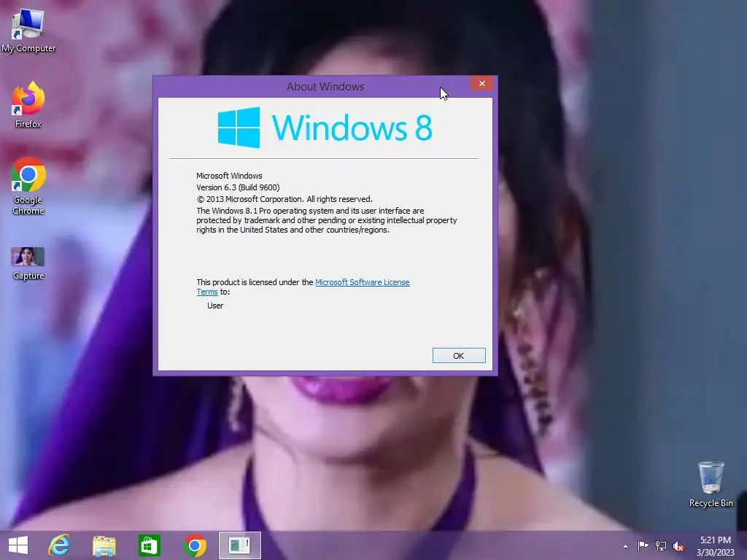Click the Windows 8 logo
The height and width of the screenshot is (560, 747).
point(325,127)
